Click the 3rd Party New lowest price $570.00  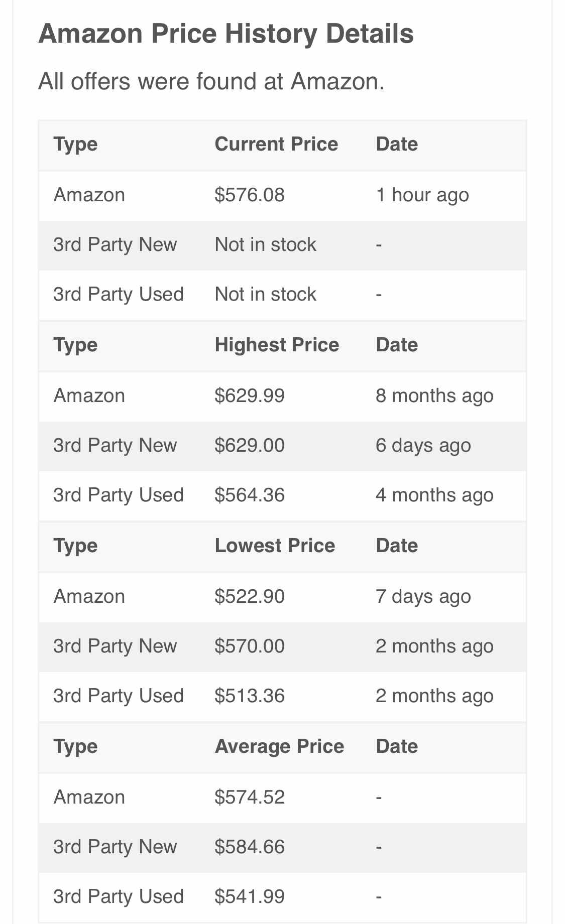(250, 646)
